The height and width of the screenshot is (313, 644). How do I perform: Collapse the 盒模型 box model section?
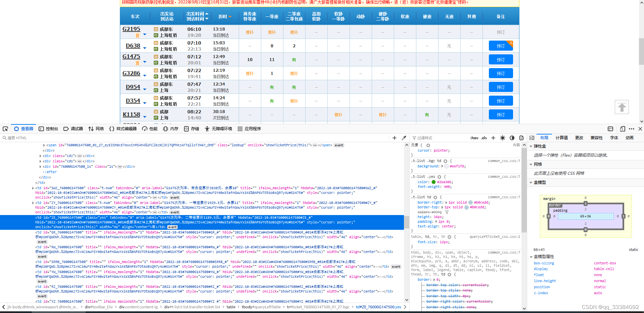[x=531, y=182]
